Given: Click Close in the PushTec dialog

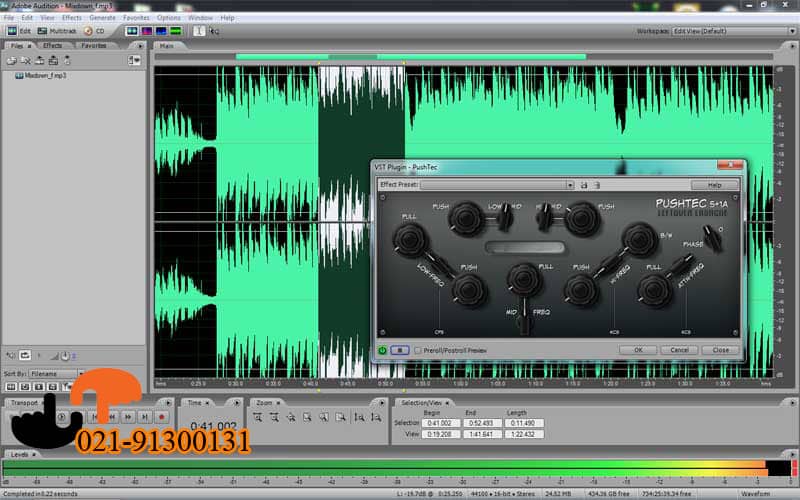Looking at the screenshot, I should coord(720,351).
